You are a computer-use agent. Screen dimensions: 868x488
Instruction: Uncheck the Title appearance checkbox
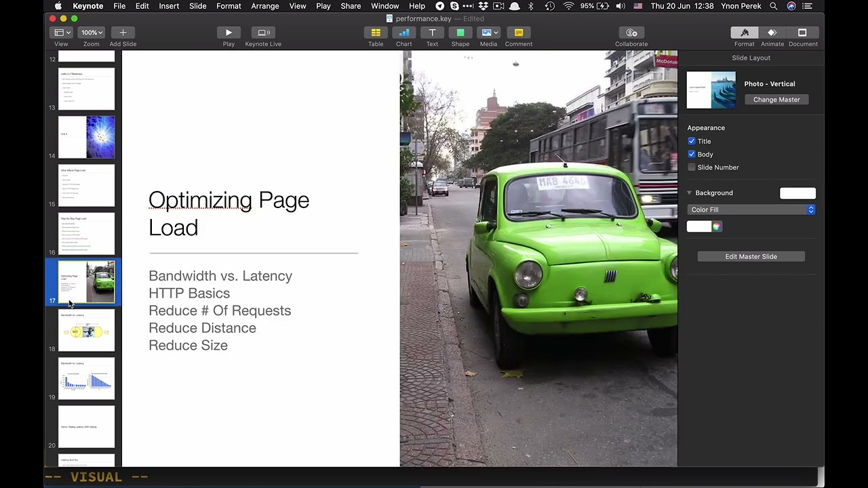[692, 141]
